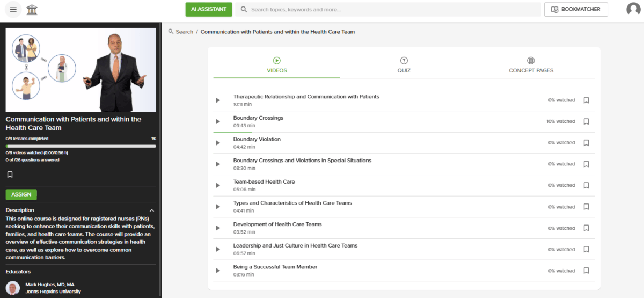Play the Therapeutic Relationship video

click(218, 100)
